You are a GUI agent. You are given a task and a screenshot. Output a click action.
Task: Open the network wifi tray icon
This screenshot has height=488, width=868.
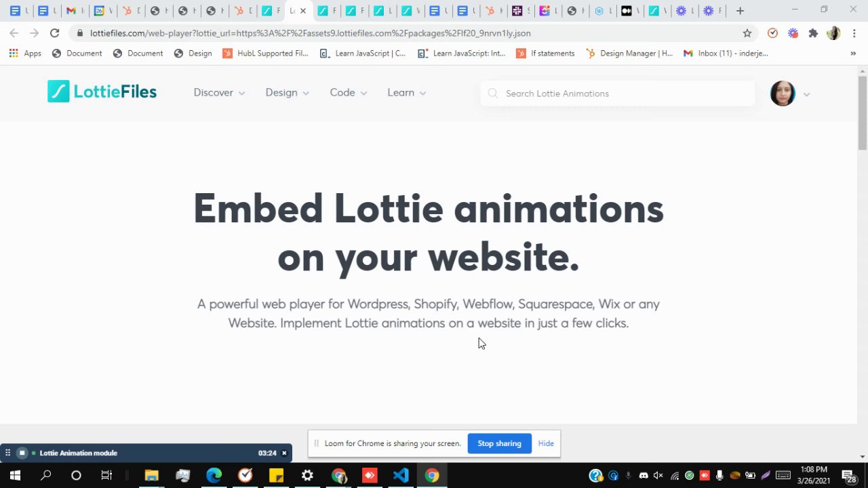pyautogui.click(x=675, y=475)
